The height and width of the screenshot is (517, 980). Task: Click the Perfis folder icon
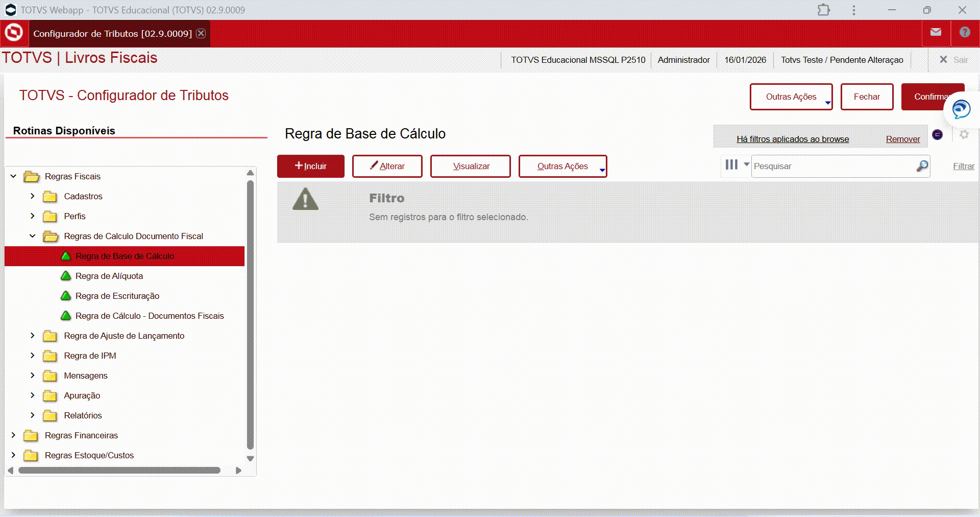50,217
